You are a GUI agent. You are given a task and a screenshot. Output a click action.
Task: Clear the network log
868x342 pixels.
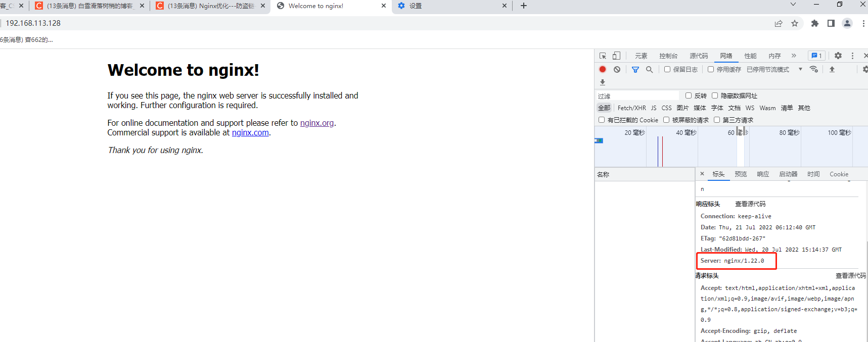tap(617, 69)
